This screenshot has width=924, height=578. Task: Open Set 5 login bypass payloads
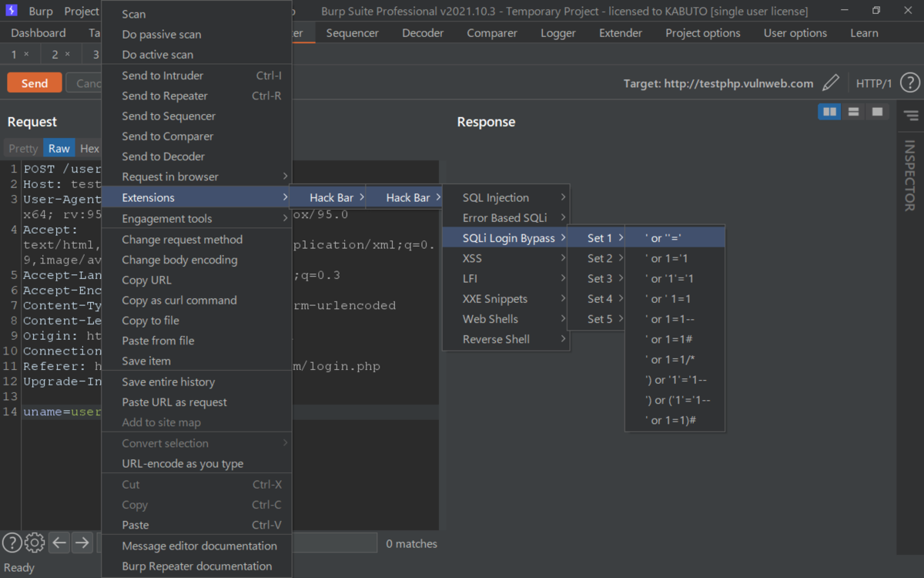coord(596,318)
